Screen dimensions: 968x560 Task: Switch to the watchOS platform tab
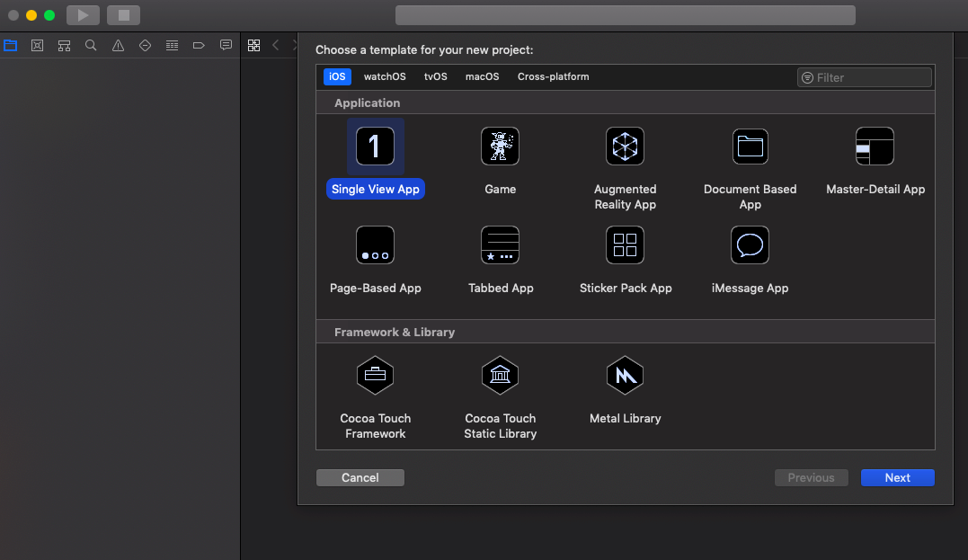(x=385, y=77)
